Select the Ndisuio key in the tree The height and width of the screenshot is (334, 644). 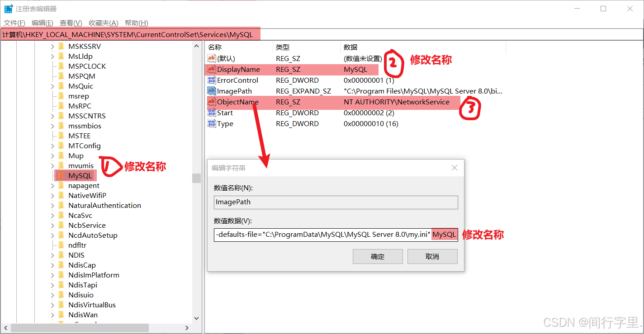point(81,295)
